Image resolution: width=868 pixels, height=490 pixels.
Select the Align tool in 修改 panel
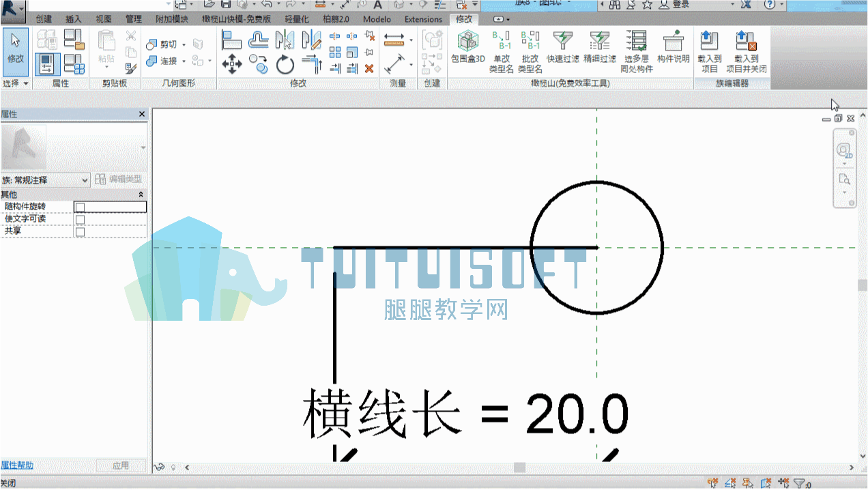(232, 40)
